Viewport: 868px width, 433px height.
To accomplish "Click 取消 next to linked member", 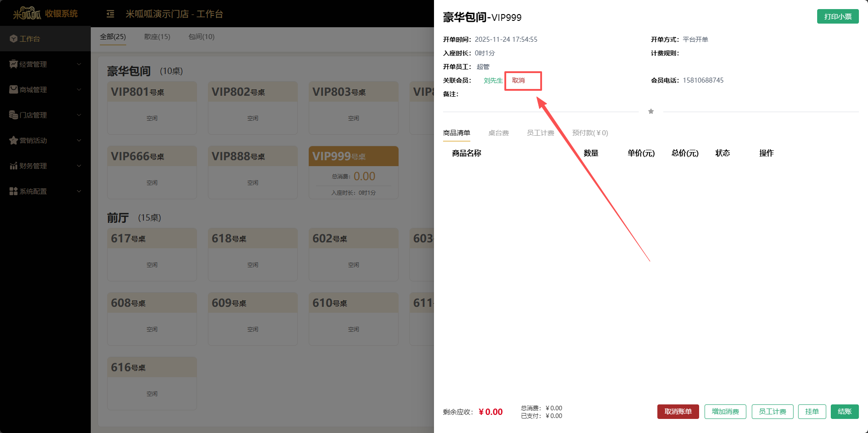I will (518, 80).
